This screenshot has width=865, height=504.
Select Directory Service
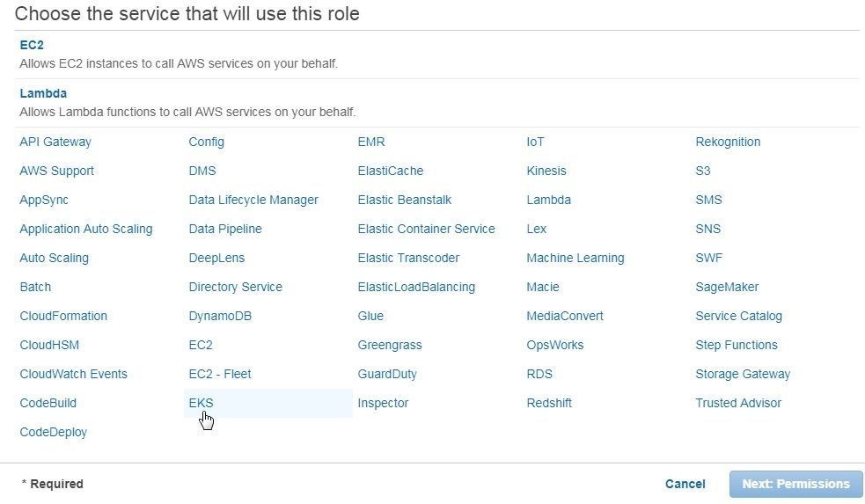[x=236, y=287]
